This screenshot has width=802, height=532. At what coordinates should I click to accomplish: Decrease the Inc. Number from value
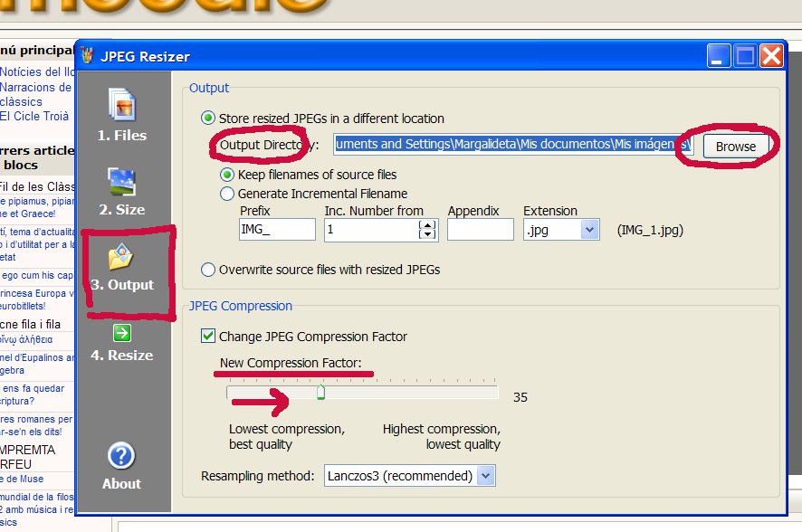(x=427, y=234)
